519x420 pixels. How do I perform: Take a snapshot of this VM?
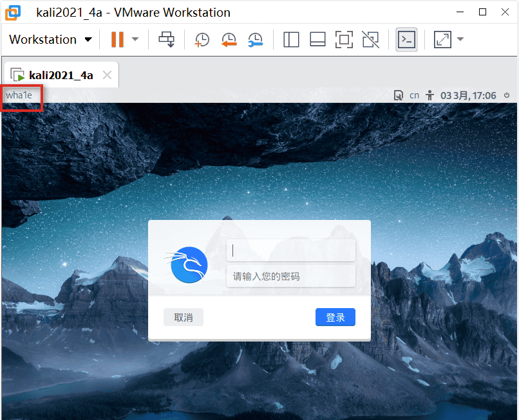click(202, 40)
